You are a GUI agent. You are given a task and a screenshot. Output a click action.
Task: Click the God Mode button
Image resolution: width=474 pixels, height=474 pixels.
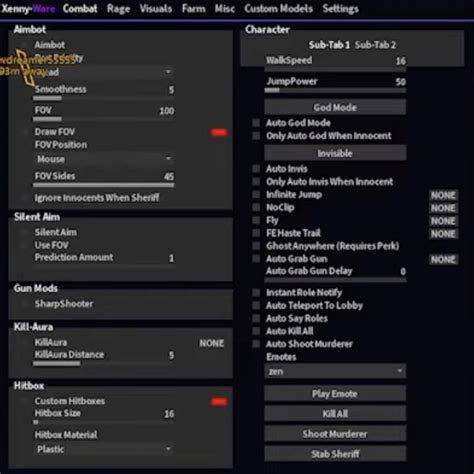click(335, 107)
